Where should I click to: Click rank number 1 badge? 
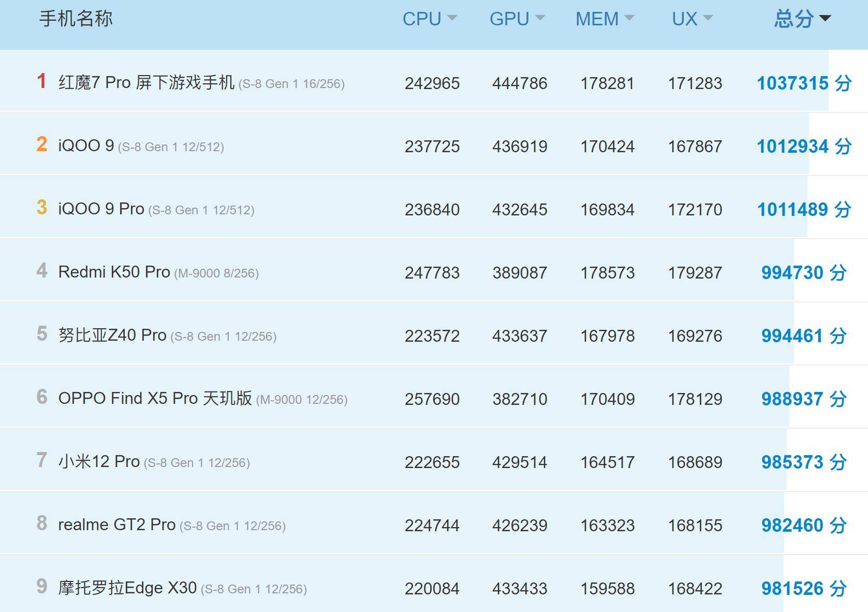pyautogui.click(x=42, y=81)
